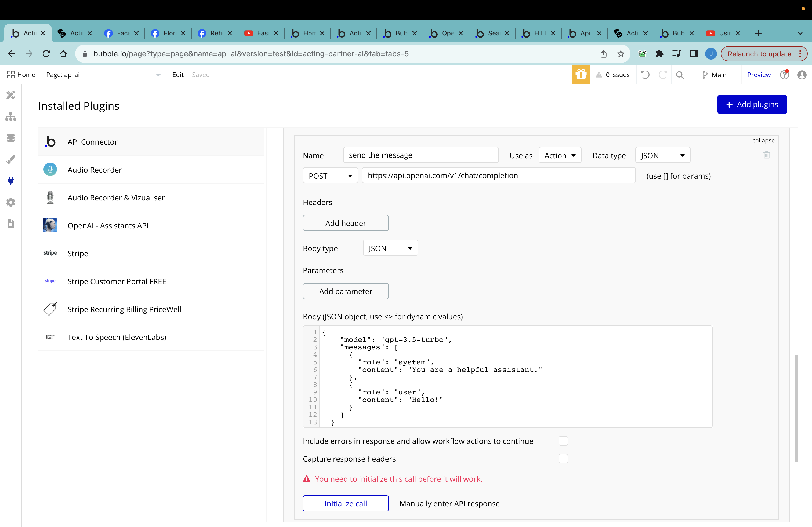This screenshot has height=527, width=812.
Task: Collapse the API call panel
Action: coord(763,140)
